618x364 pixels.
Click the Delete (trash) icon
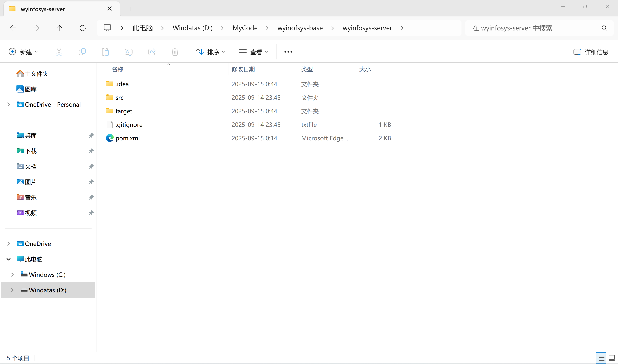coord(175,52)
